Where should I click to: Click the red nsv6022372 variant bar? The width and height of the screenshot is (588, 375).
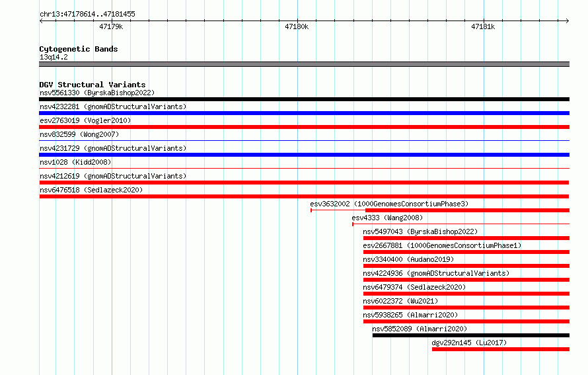(x=466, y=308)
